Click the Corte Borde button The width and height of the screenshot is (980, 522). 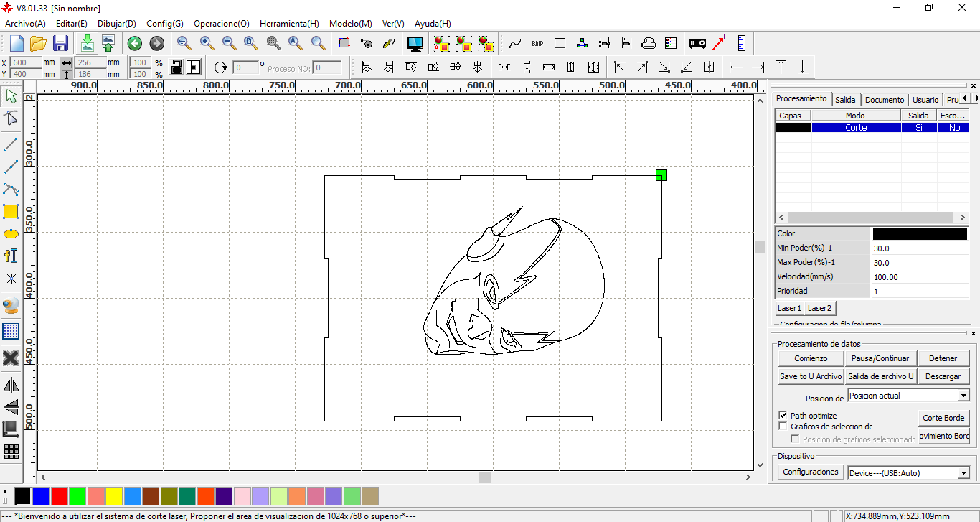tap(943, 418)
